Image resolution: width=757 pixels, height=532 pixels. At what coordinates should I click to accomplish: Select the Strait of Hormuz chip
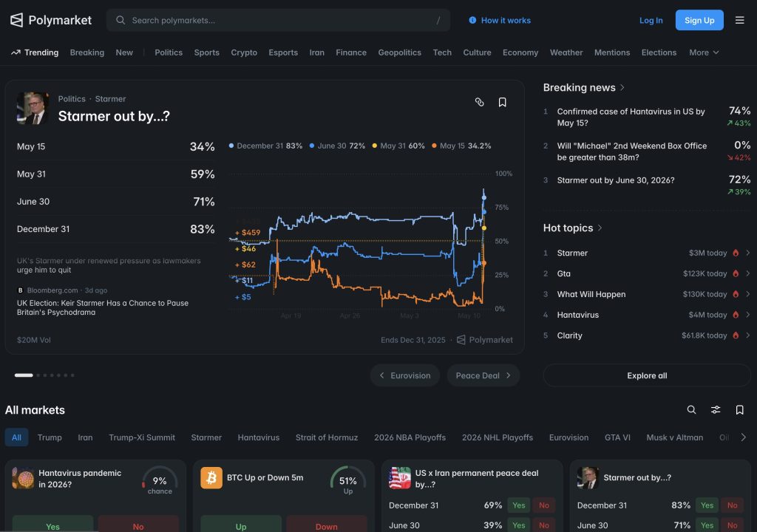326,437
